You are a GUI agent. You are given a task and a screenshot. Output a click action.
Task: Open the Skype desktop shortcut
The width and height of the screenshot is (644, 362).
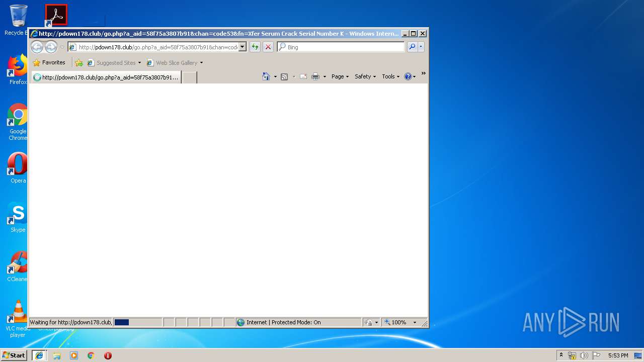[x=18, y=218]
